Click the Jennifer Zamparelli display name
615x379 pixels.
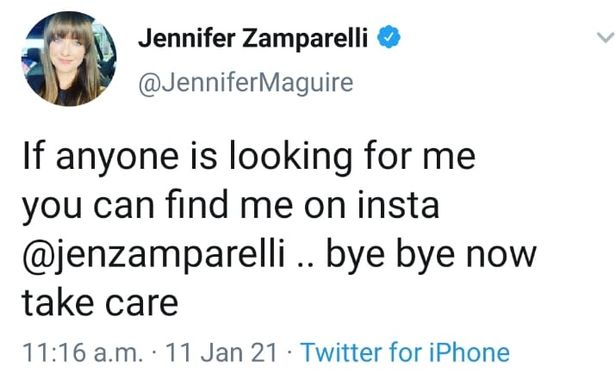253,38
